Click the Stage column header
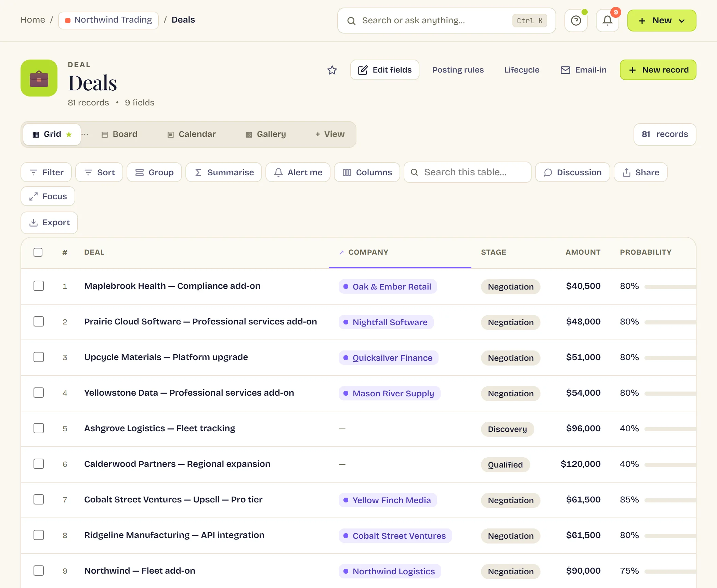The width and height of the screenshot is (717, 588). click(x=493, y=252)
